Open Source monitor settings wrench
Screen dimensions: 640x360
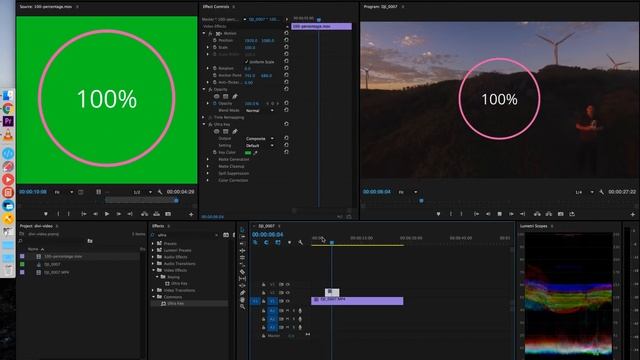tap(160, 192)
